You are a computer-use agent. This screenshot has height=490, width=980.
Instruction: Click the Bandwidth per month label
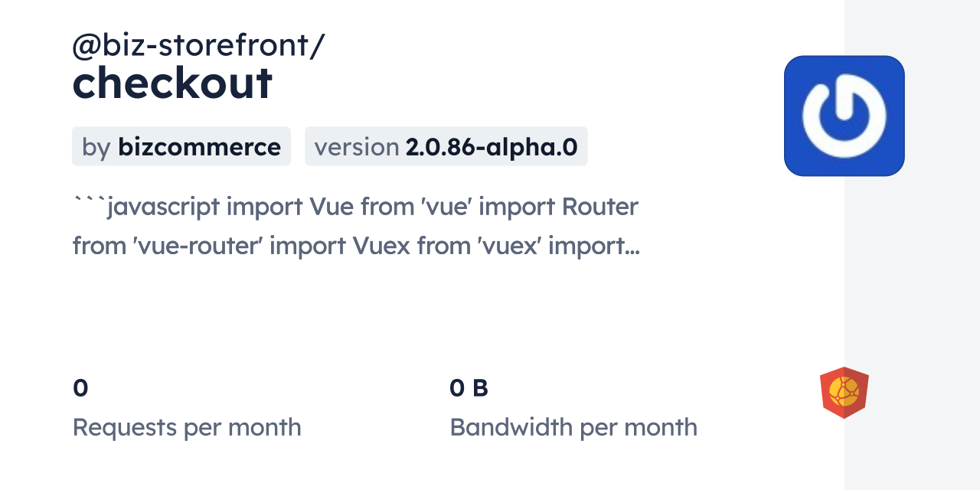click(x=573, y=427)
